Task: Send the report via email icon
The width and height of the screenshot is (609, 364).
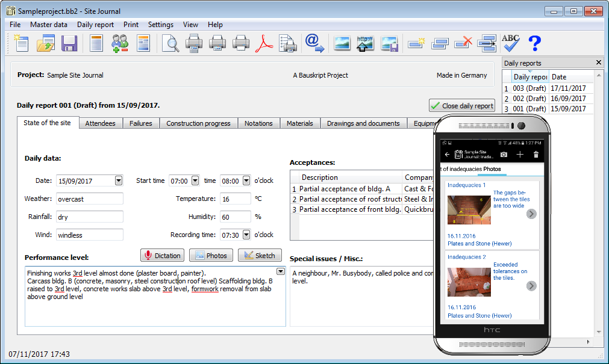Action: pos(313,43)
